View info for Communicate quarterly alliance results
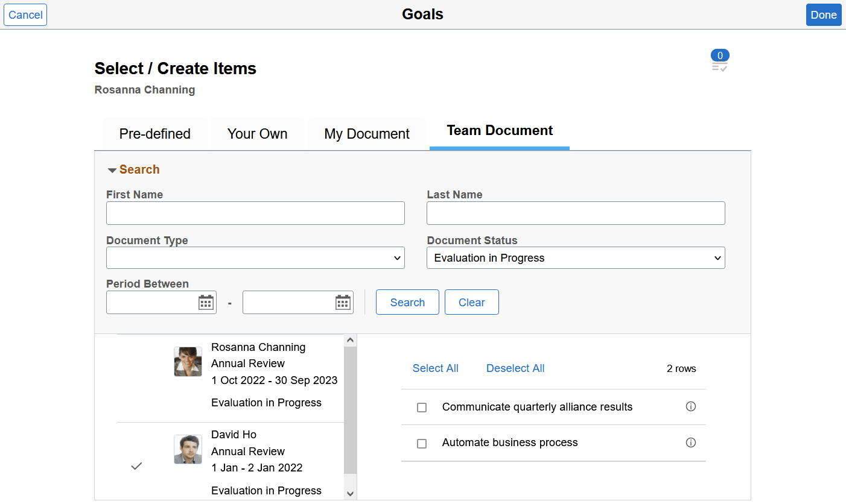846x504 pixels. tap(691, 406)
